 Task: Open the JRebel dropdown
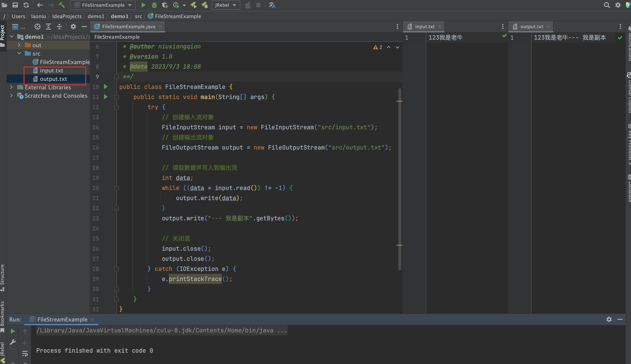pos(226,5)
